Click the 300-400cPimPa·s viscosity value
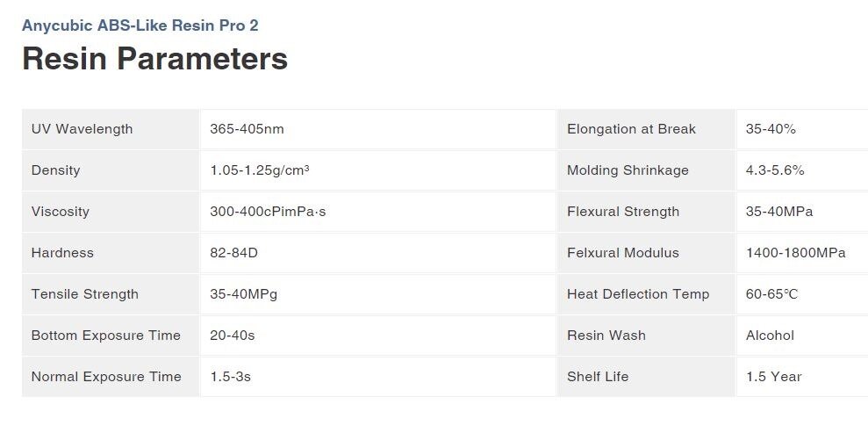Image resolution: width=868 pixels, height=426 pixels. [x=268, y=212]
